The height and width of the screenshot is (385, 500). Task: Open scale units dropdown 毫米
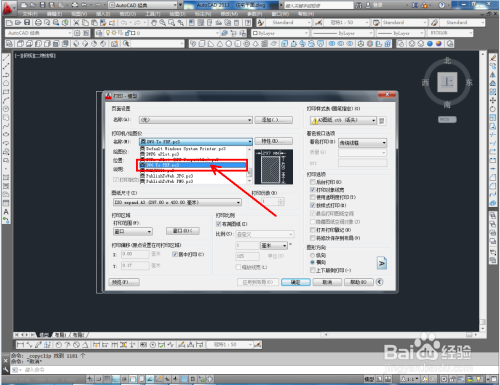[274, 245]
